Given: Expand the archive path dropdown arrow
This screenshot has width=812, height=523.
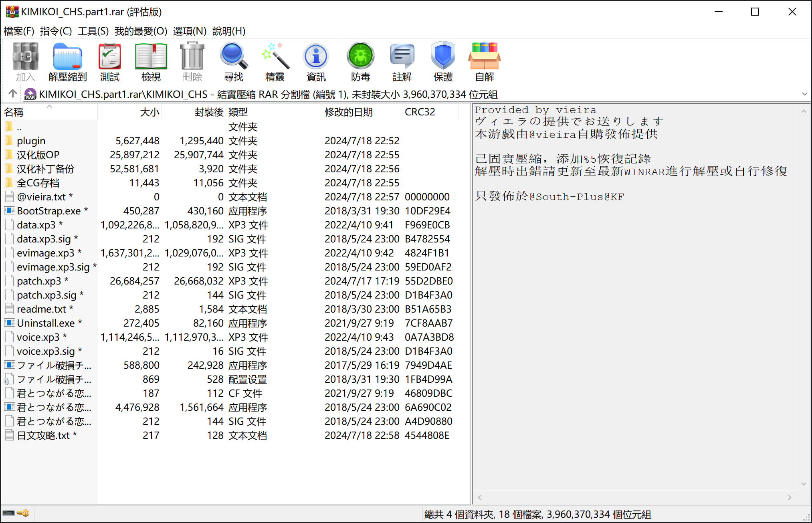Looking at the screenshot, I should tap(804, 94).
